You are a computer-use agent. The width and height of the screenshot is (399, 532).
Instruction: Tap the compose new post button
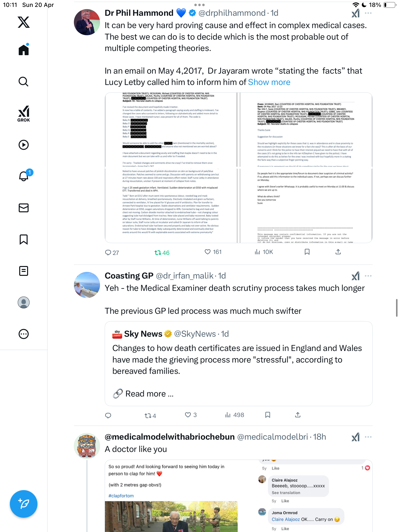[24, 504]
